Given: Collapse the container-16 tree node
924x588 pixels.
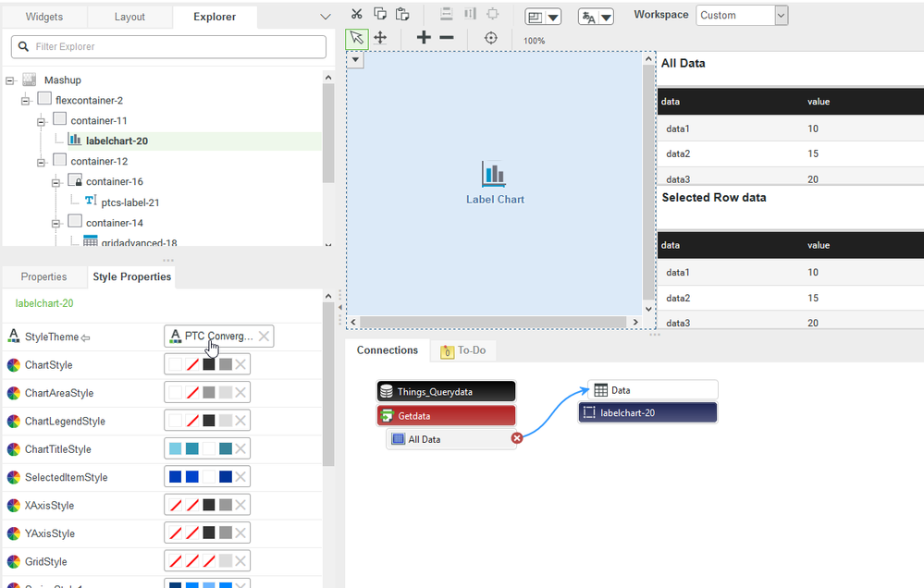Looking at the screenshot, I should 56,183.
